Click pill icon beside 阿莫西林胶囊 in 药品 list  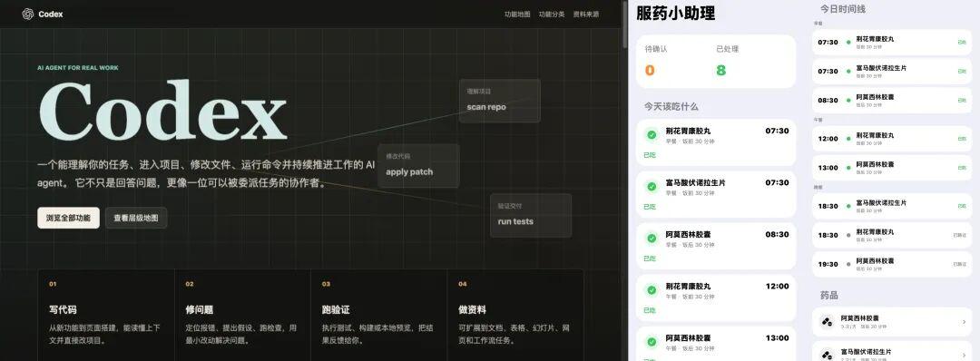pyautogui.click(x=827, y=322)
